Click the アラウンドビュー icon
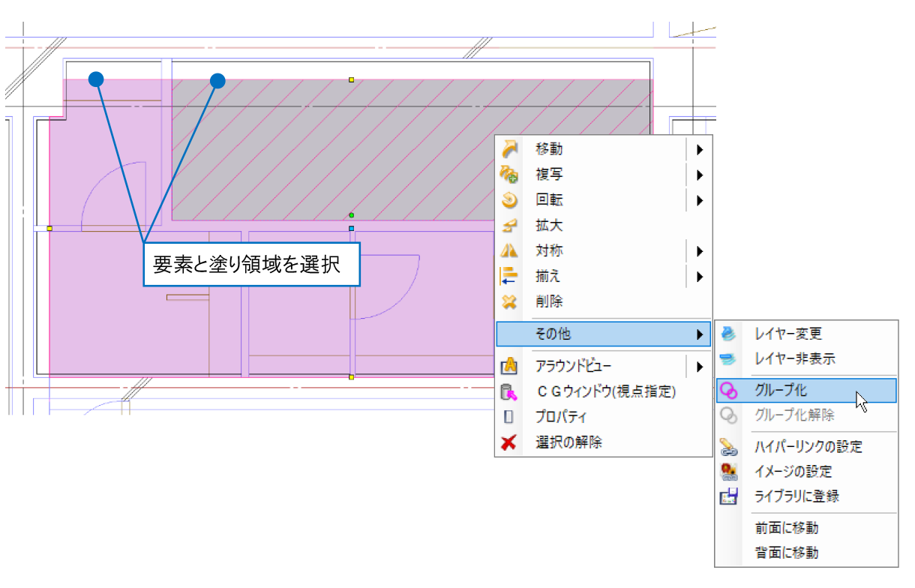 (509, 366)
